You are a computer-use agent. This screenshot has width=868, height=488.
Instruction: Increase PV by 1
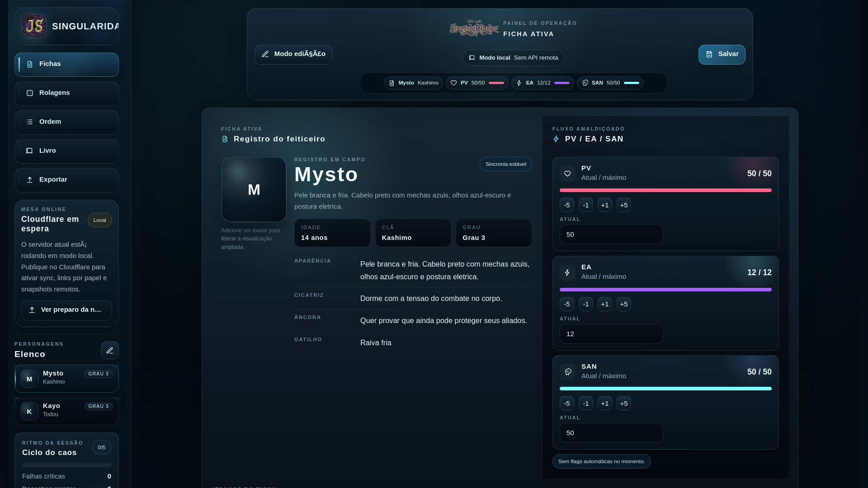(x=605, y=205)
